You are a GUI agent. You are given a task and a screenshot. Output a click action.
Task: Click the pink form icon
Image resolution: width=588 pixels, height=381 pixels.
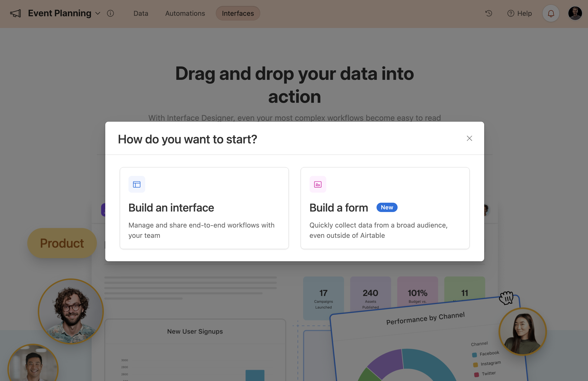(x=318, y=184)
